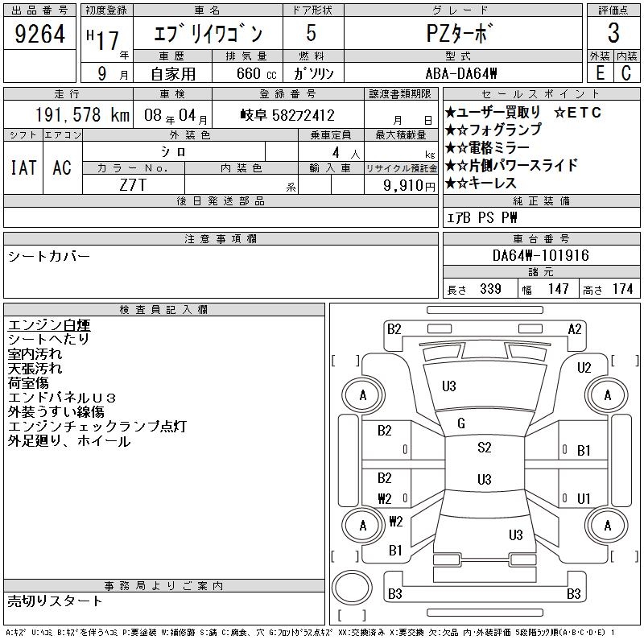Select the A2 mark on front bumper
The image size is (644, 644).
click(x=574, y=328)
